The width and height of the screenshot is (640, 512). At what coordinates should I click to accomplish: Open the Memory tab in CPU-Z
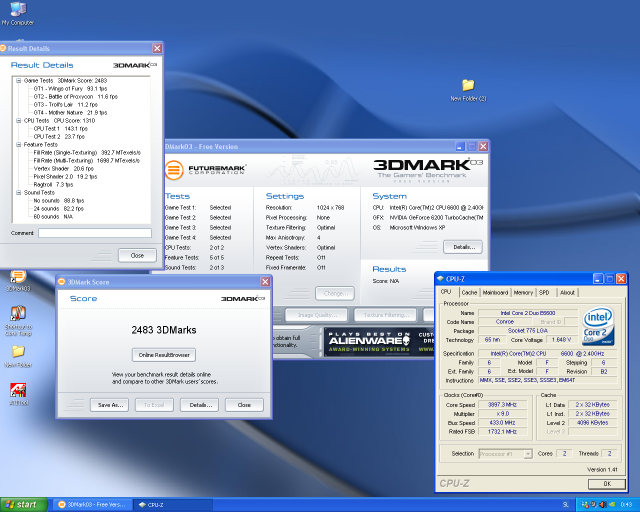[523, 292]
